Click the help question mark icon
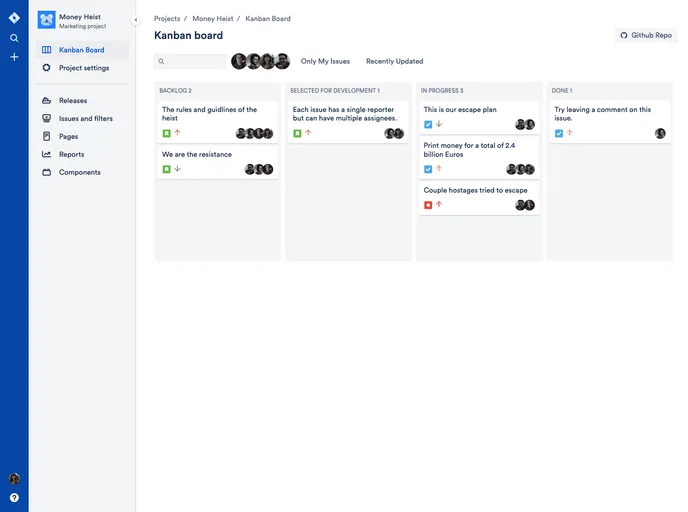Viewport: 688px width, 512px height. 14,498
